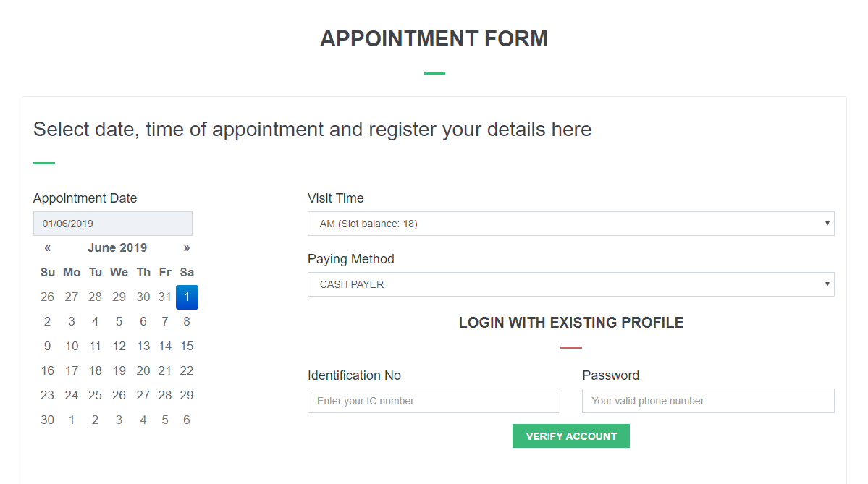868x484 pixels.
Task: Select June 23 on the calendar
Action: (x=47, y=395)
